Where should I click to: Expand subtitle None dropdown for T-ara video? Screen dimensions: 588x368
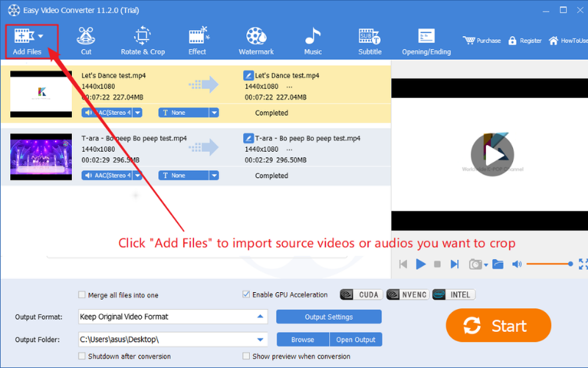tap(214, 175)
